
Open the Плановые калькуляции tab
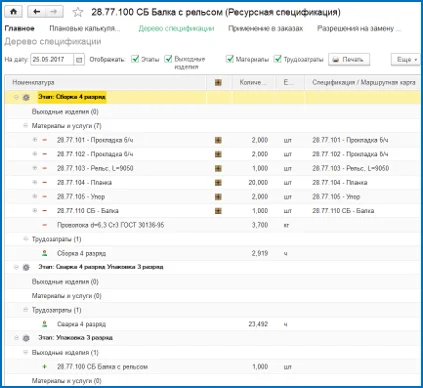(x=85, y=29)
